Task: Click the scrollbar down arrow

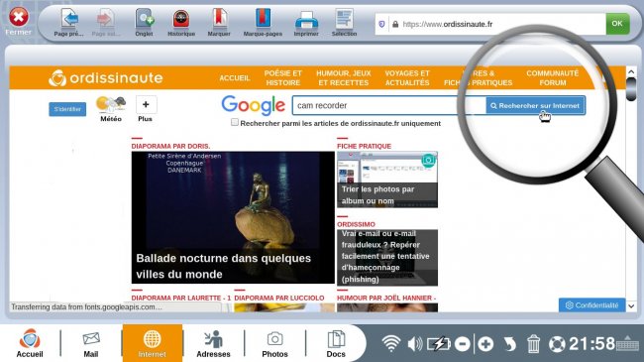Action: 631,306
